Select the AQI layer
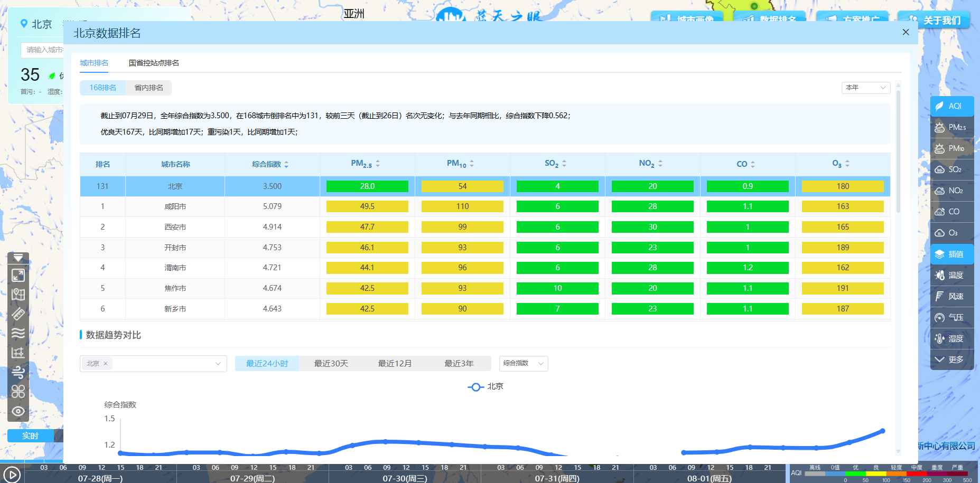Screen dimensions: 980x483 (952, 106)
